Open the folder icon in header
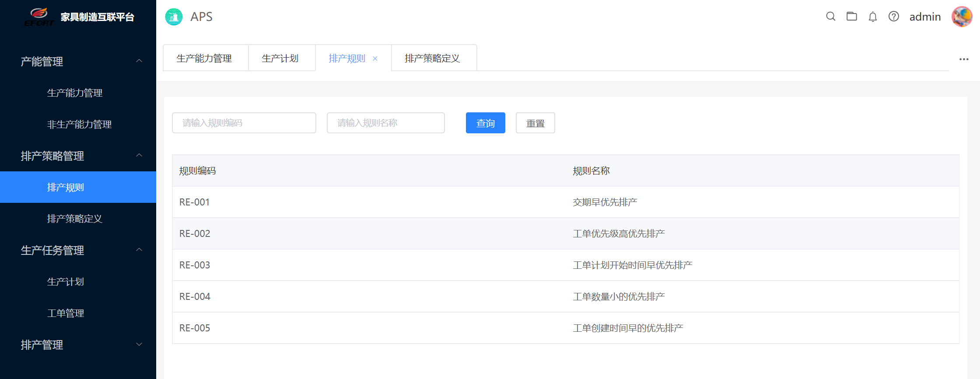 coord(851,17)
